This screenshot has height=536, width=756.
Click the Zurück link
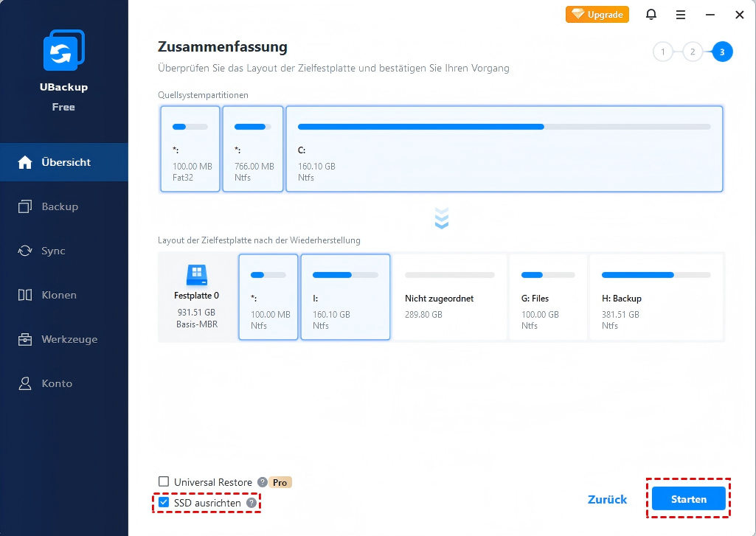pyautogui.click(x=607, y=499)
